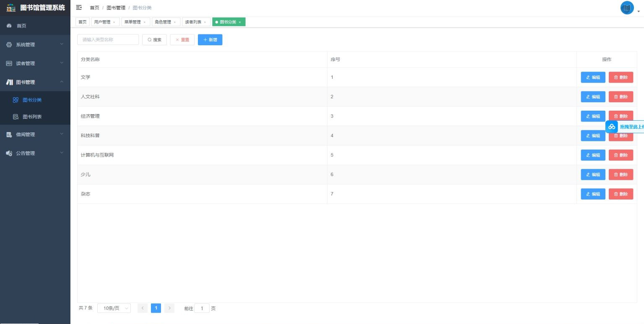The height and width of the screenshot is (324, 644).
Task: Open 图书列表 in the sidebar
Action: (x=32, y=117)
